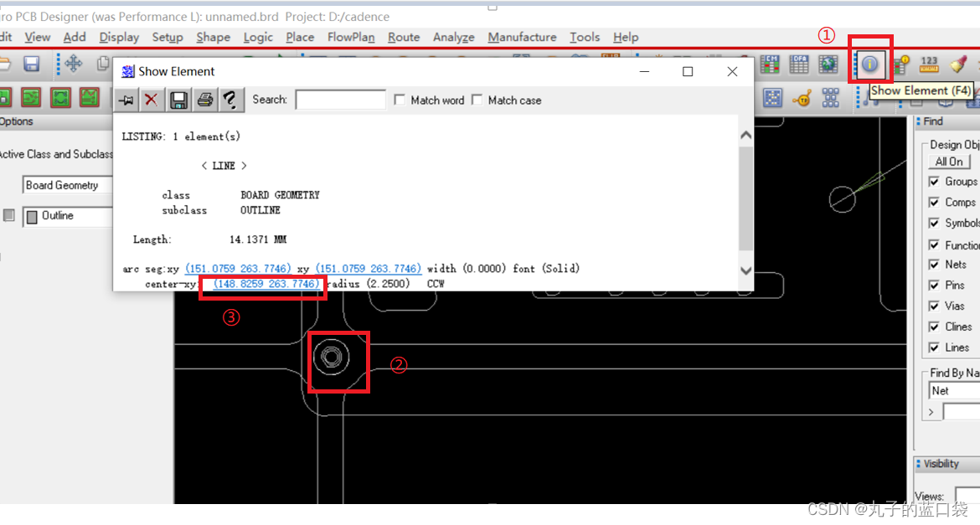Screen dimensions: 980x525
Task: Open help with the question mark icon
Action: (230, 100)
